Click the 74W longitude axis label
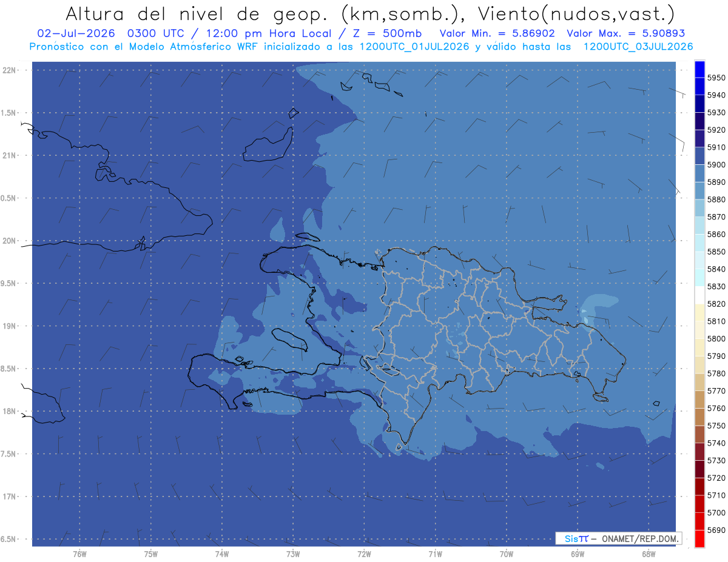 (221, 554)
